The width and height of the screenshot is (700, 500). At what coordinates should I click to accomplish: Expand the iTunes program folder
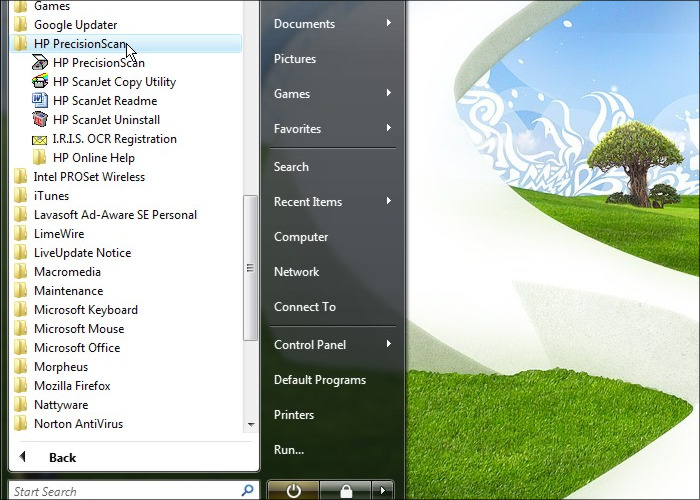point(51,196)
